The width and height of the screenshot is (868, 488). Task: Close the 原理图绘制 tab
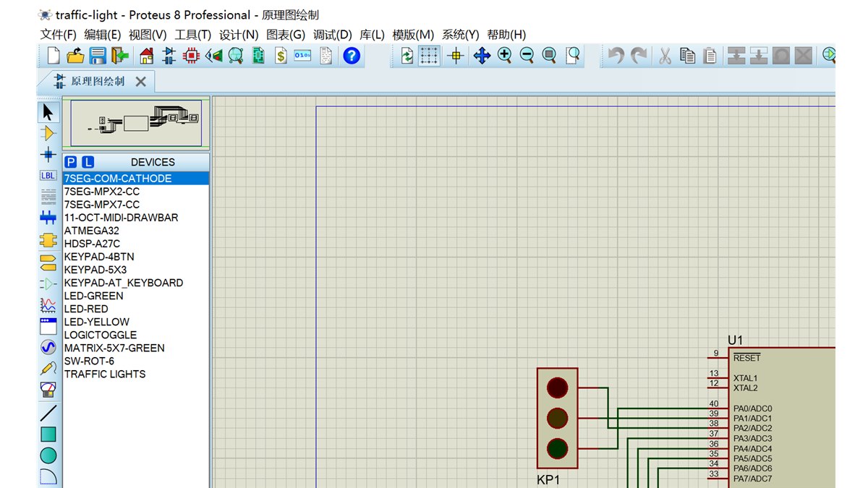140,82
